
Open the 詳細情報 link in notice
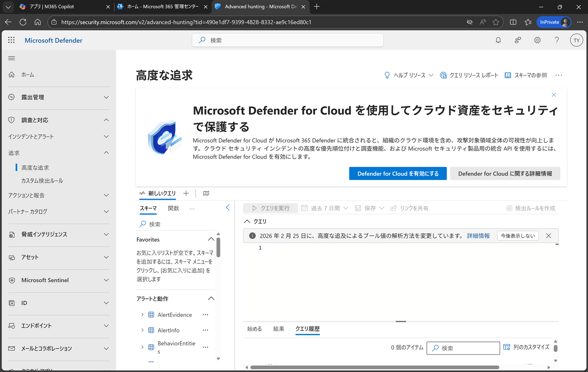tap(478, 236)
